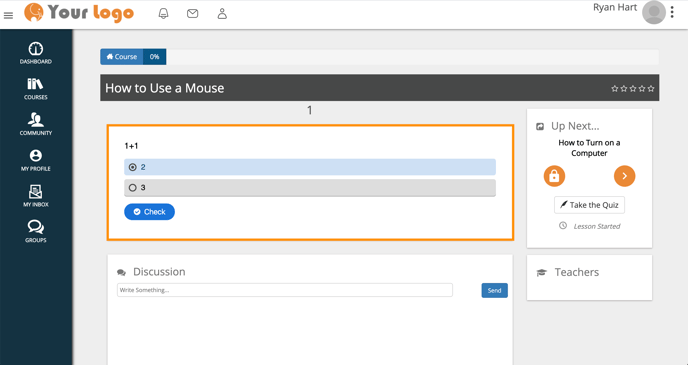Screen dimensions: 688x365
Task: Click How to Turn on a Computer title
Action: (x=589, y=148)
